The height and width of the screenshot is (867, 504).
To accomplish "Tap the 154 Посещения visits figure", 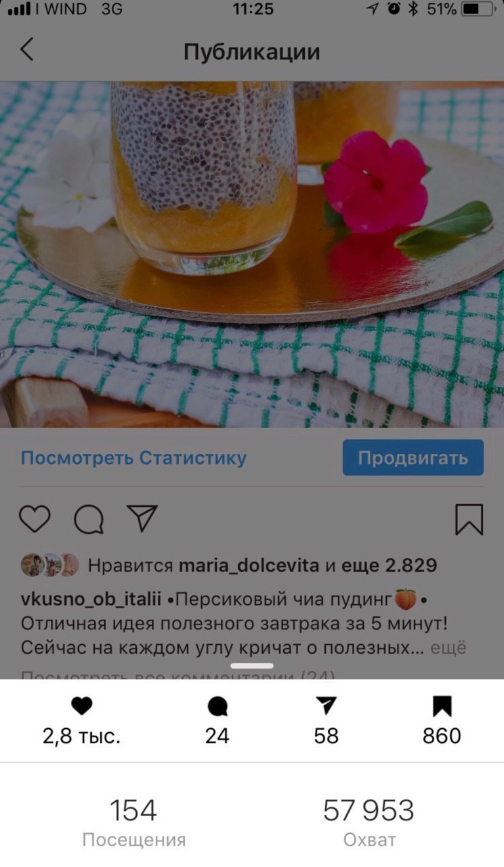I will tap(133, 822).
